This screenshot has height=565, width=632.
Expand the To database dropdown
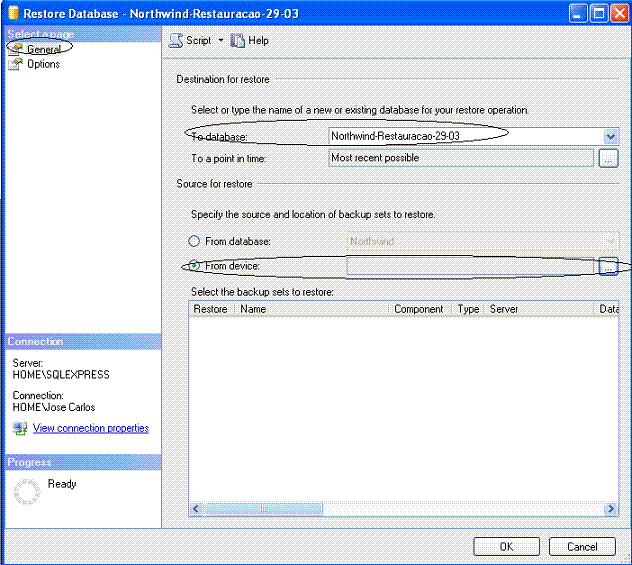(x=611, y=137)
